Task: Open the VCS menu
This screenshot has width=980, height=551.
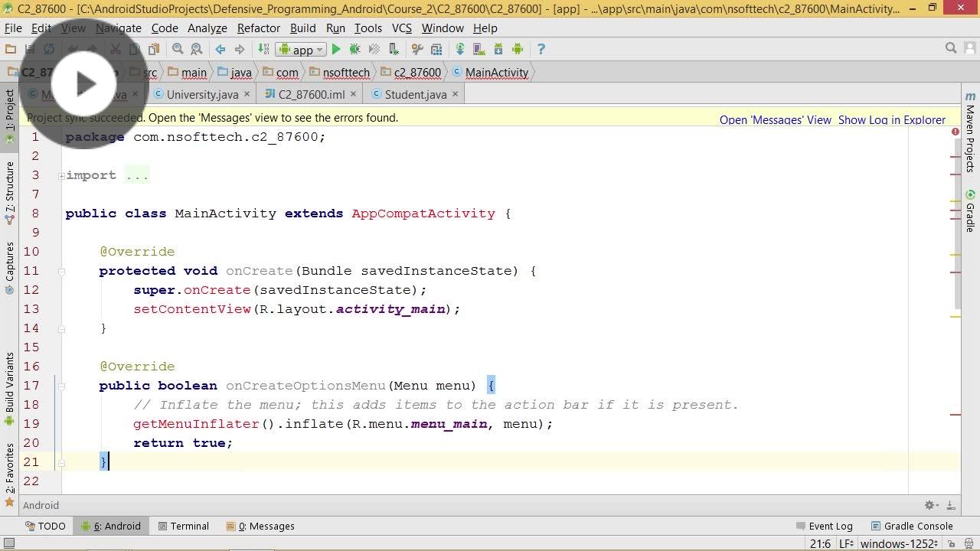Action: point(401,28)
